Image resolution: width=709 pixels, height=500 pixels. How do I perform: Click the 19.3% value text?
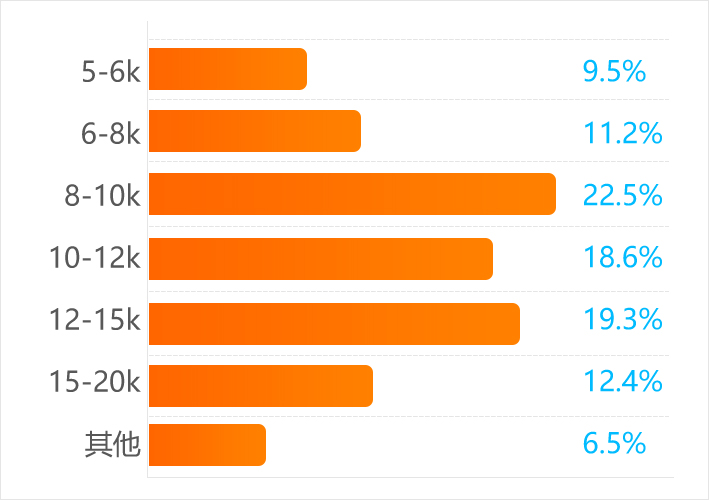pyautogui.click(x=622, y=320)
